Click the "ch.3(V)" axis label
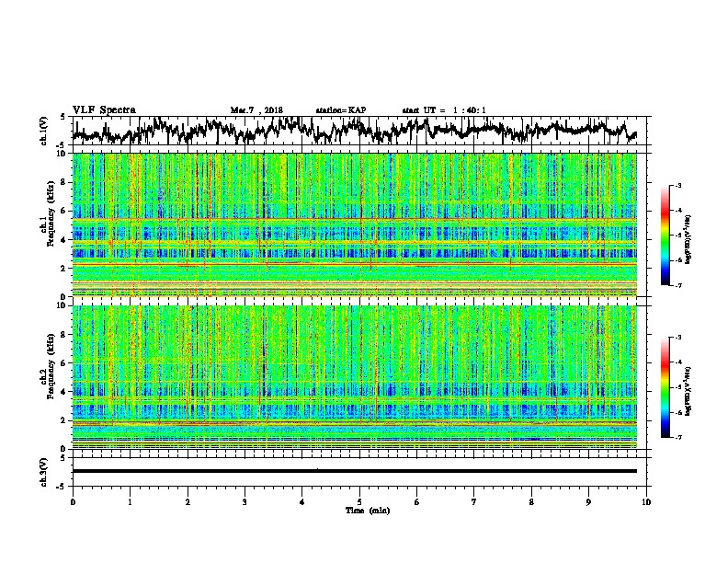 (x=44, y=472)
